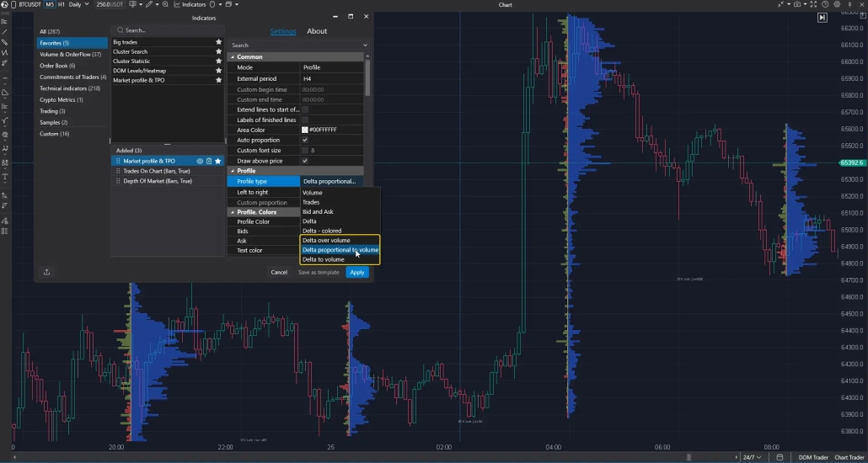Open the Daily timeframe dropdown
The height and width of the screenshot is (463, 868).
(x=78, y=4)
